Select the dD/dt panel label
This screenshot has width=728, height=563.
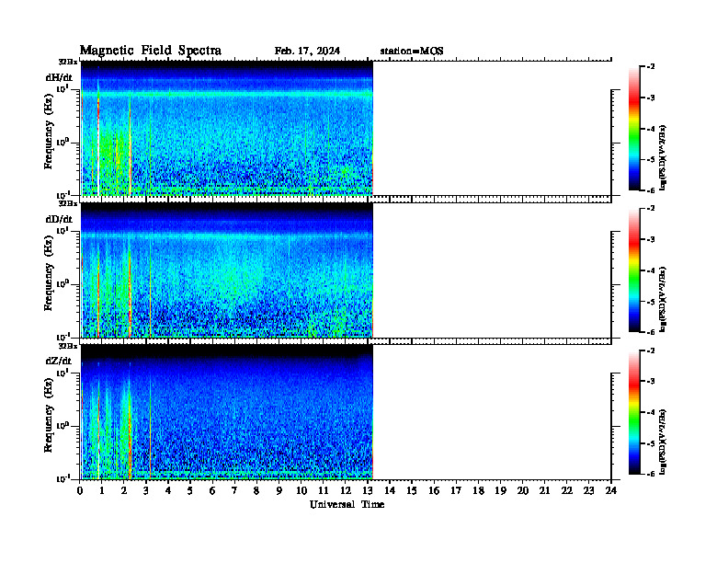coord(59,219)
